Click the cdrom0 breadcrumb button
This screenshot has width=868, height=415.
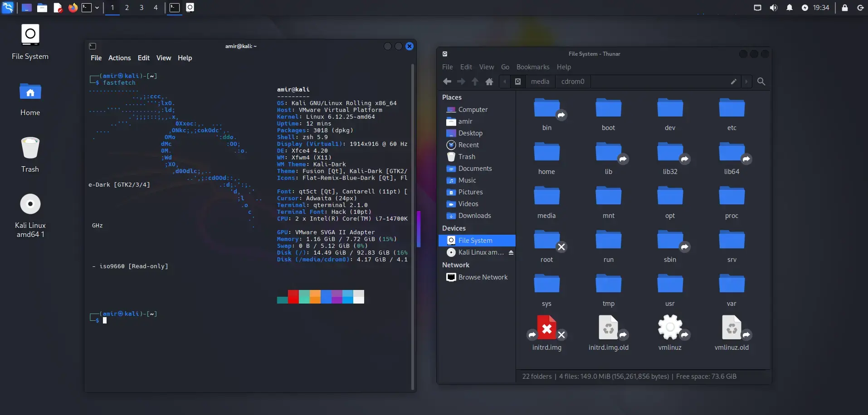click(x=573, y=82)
